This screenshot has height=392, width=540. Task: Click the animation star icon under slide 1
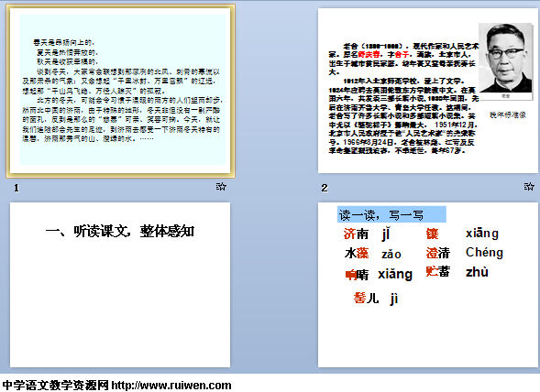221,187
